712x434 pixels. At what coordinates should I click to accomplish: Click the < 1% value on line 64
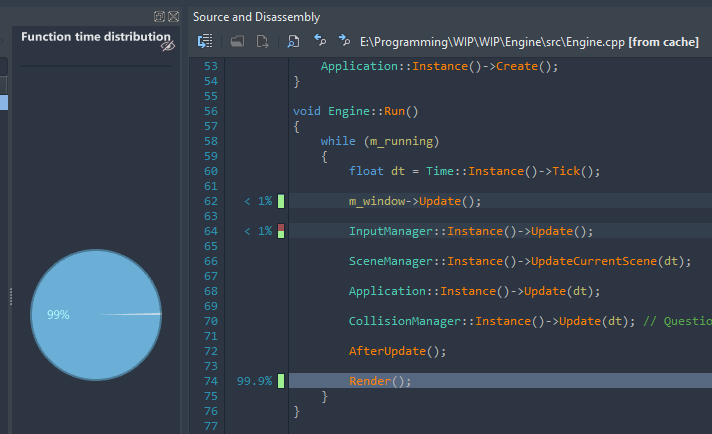point(258,231)
